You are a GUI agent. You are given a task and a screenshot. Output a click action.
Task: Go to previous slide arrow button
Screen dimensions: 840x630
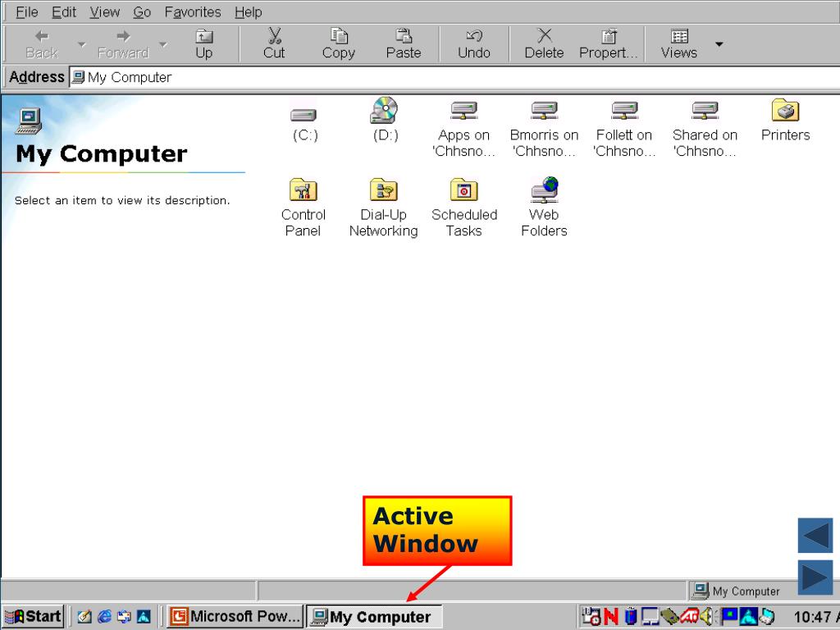pos(815,535)
